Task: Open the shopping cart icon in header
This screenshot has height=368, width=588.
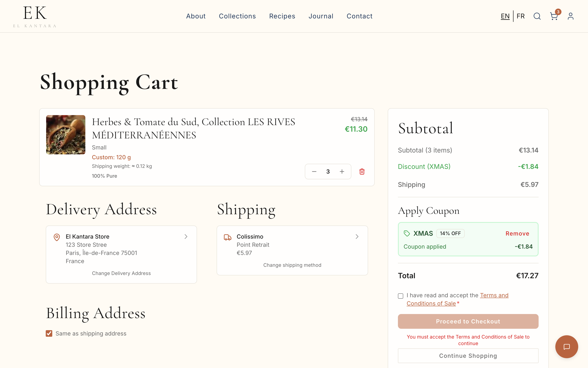Action: (554, 16)
